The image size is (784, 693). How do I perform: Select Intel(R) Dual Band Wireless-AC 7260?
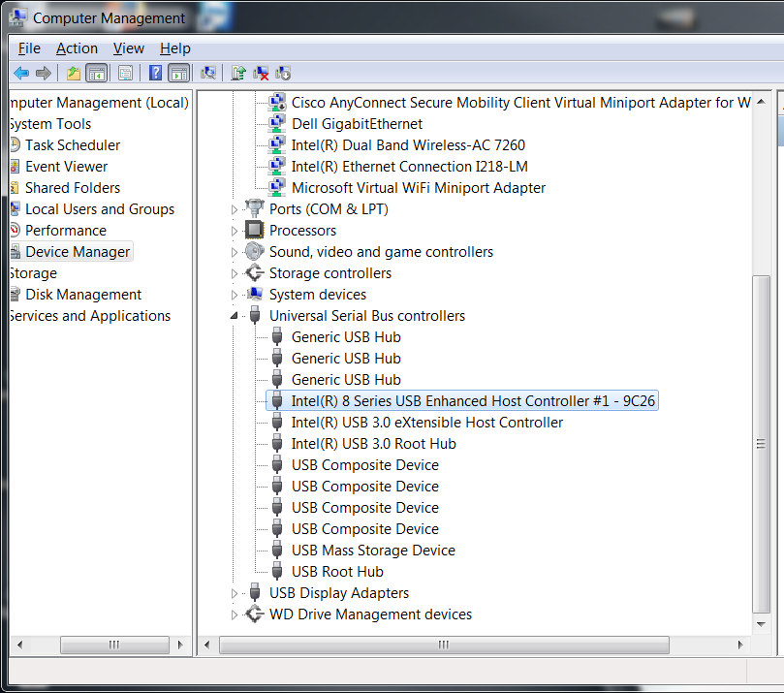coord(408,145)
